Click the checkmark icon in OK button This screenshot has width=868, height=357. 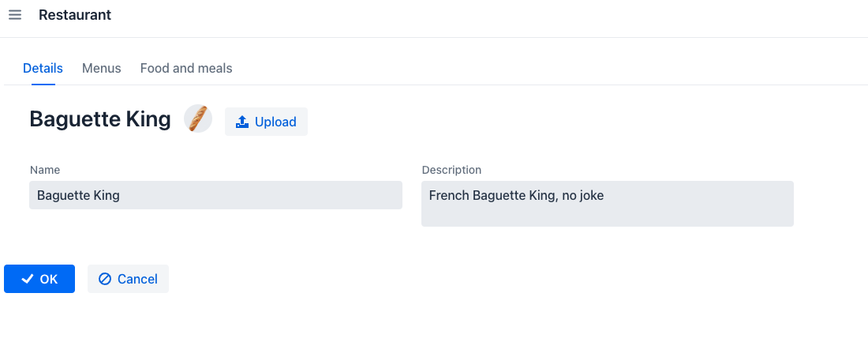tap(28, 279)
